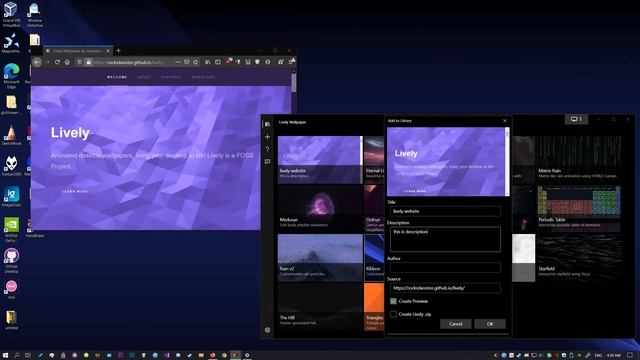640x360 pixels.
Task: Click the empty Author field
Action: coord(445,267)
